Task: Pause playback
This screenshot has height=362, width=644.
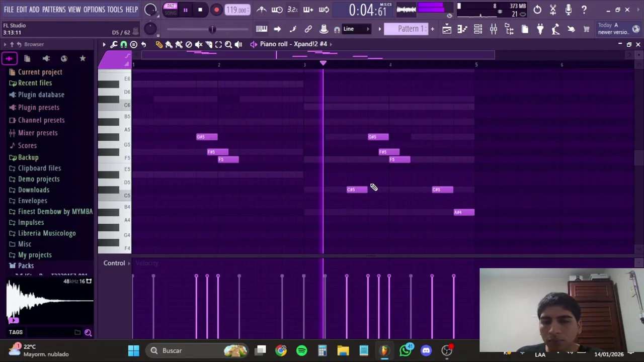Action: coord(185,10)
